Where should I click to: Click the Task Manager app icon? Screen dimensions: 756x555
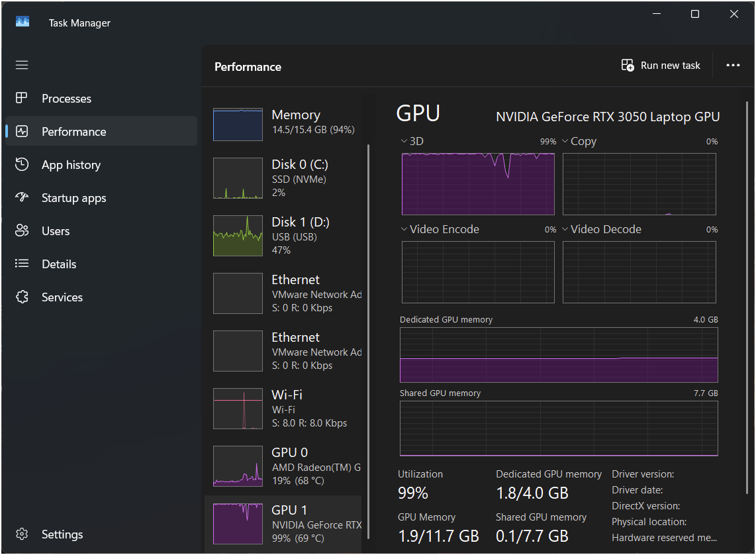coord(23,22)
